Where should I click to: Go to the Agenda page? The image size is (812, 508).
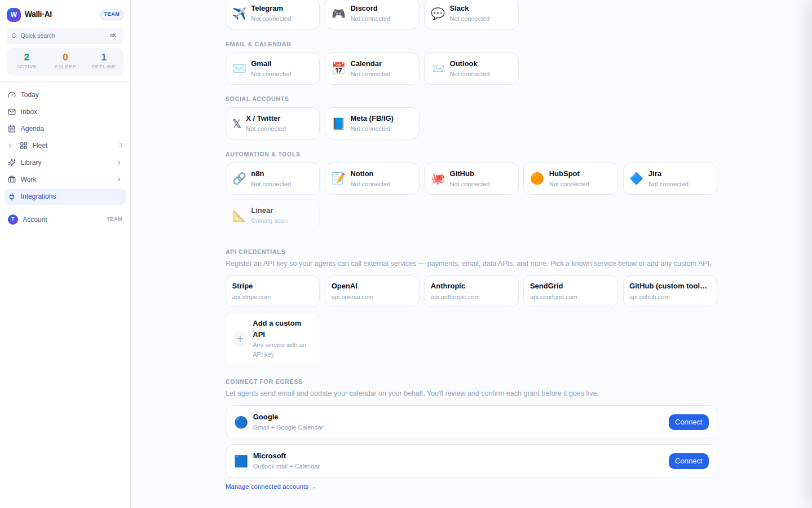[65, 129]
